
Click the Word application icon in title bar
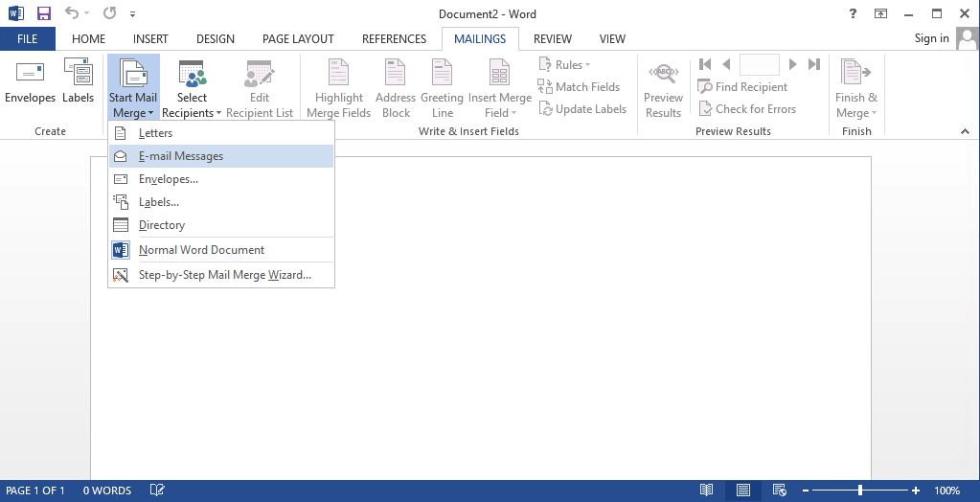point(15,13)
